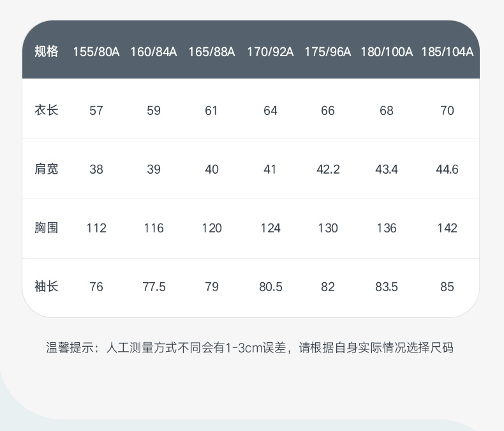Click the sleeve length value 83.5
This screenshot has height=431, width=504.
click(x=387, y=287)
